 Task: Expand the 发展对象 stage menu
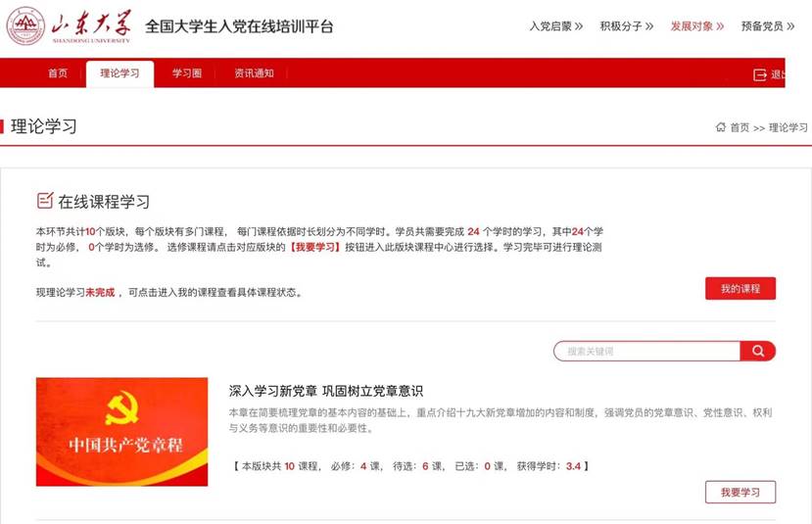coord(697,26)
